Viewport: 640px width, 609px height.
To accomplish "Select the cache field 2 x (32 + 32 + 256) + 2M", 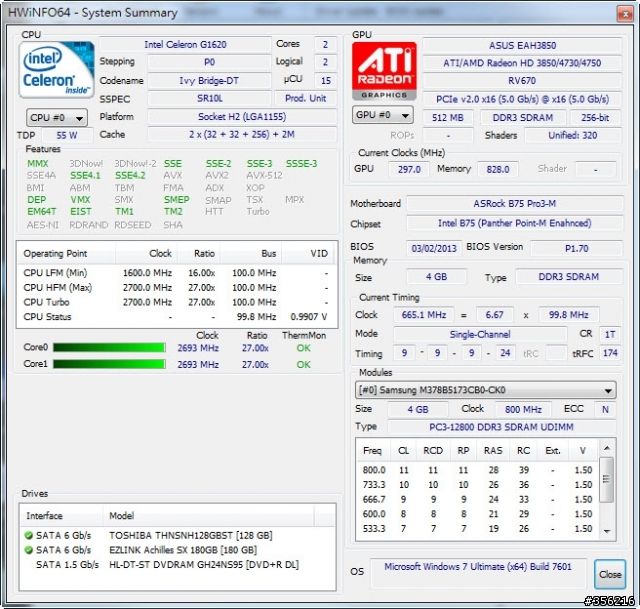I will (242, 134).
